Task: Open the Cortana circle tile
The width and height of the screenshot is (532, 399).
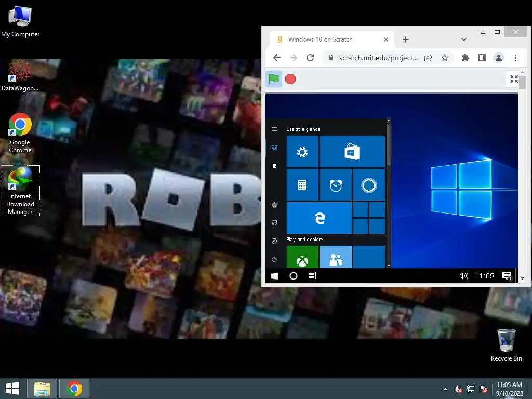Action: (369, 185)
